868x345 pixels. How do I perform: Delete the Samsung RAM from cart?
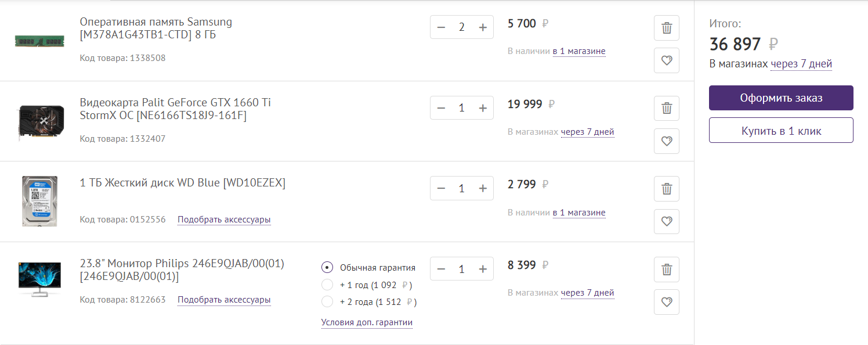click(x=667, y=27)
